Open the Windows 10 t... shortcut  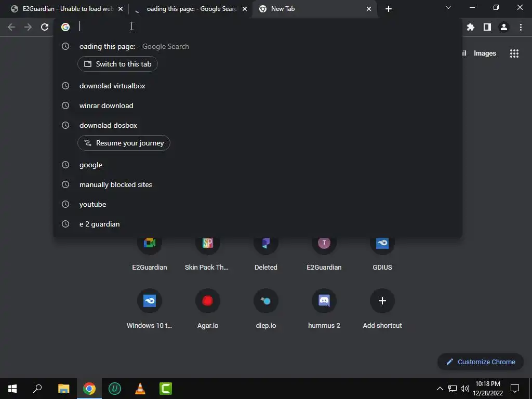pyautogui.click(x=149, y=309)
